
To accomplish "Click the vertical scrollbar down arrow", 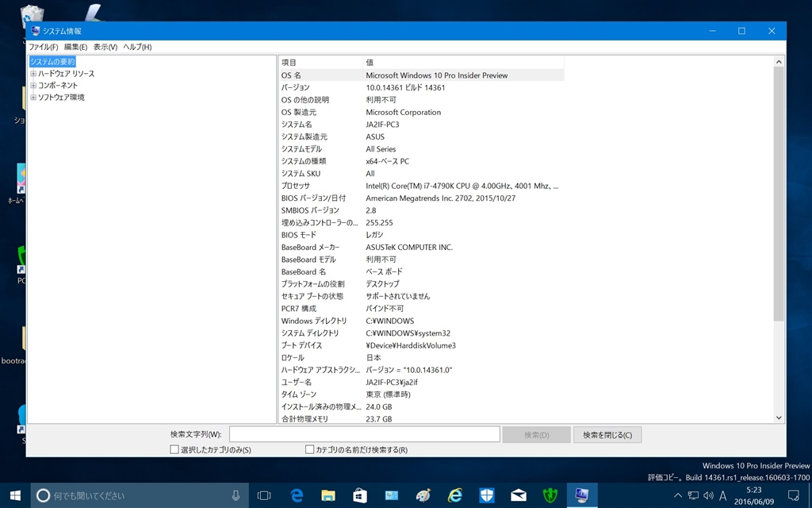I will click(778, 418).
